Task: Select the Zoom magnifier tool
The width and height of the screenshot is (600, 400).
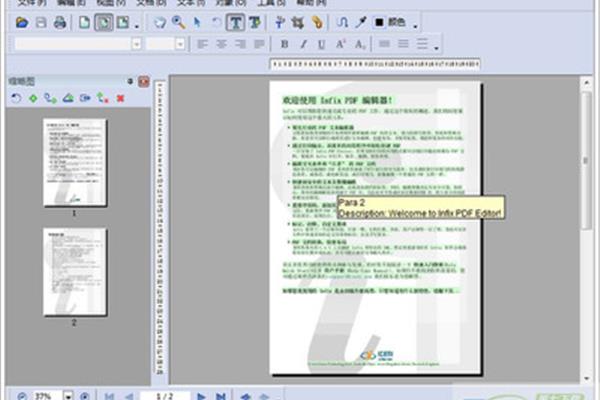Action: point(178,23)
